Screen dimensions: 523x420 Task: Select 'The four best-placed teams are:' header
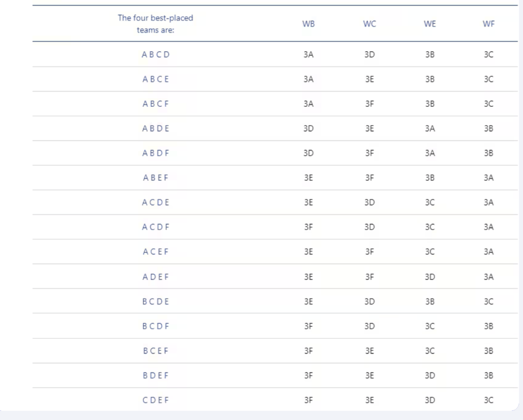coord(155,23)
